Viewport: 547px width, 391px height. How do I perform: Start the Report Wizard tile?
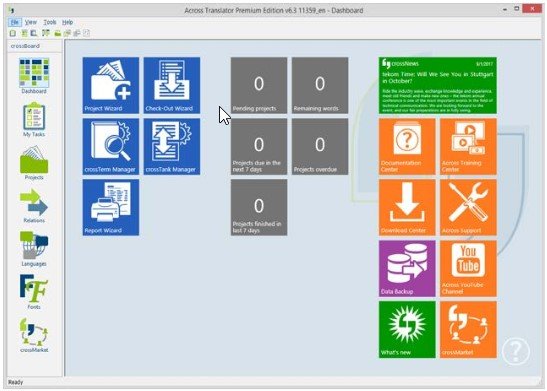coord(111,208)
